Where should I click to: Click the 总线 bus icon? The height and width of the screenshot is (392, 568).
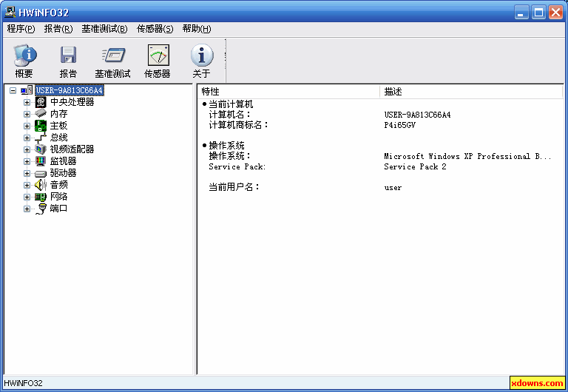coord(41,138)
